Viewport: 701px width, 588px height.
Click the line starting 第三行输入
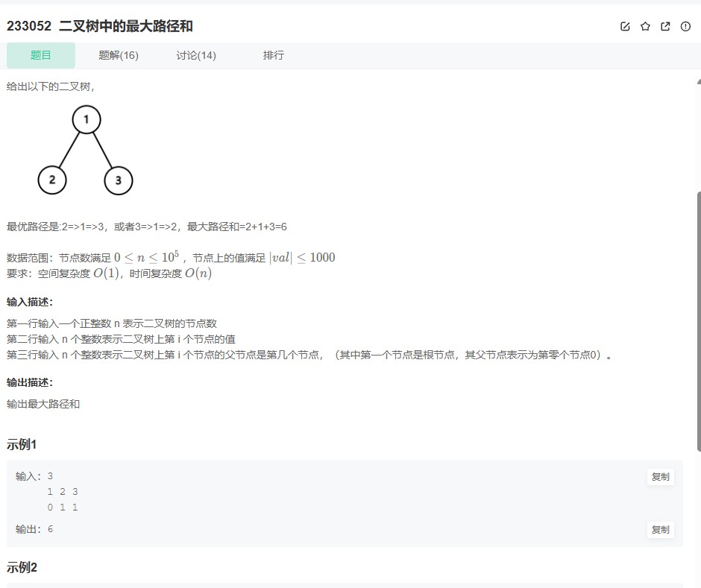click(309, 355)
